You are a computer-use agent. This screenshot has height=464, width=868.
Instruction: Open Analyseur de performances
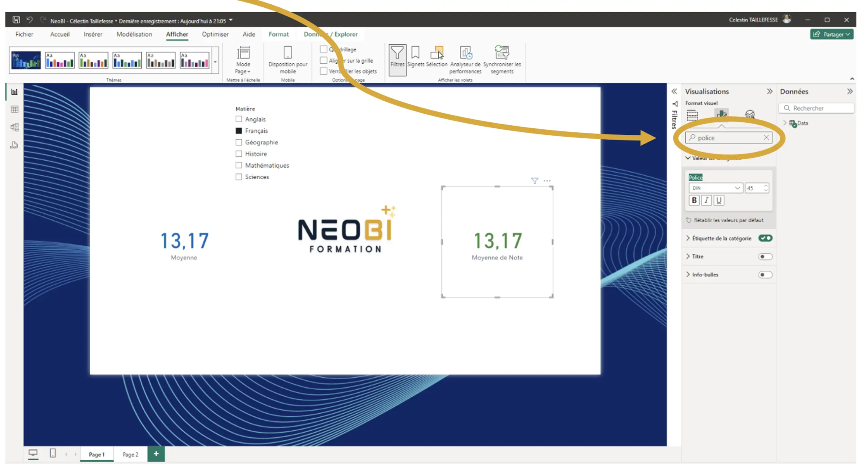[x=465, y=60]
